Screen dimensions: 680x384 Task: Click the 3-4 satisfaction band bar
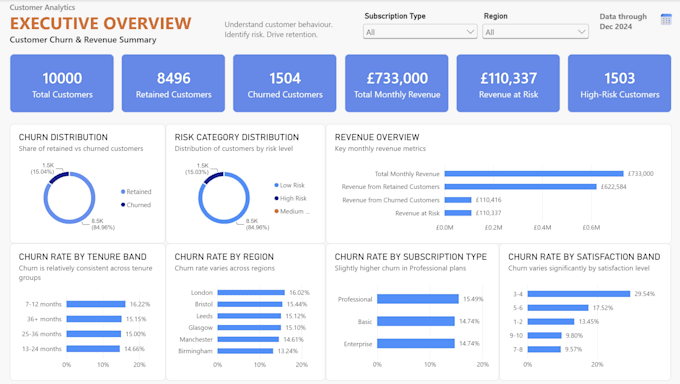pyautogui.click(x=579, y=294)
